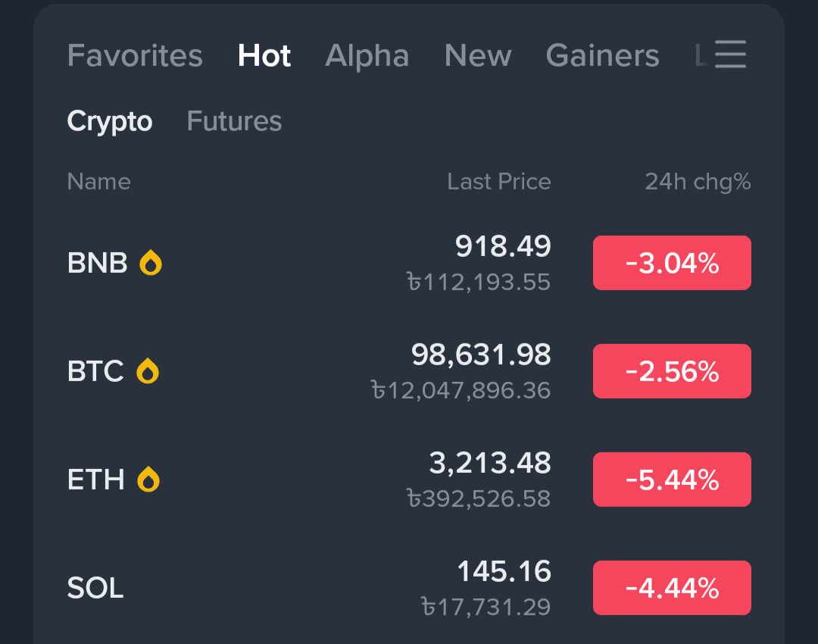Select the Crypto sub-tab

(x=110, y=121)
